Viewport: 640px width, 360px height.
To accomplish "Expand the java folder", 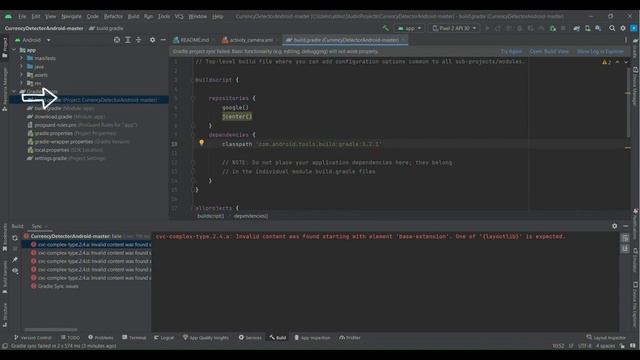I will tap(22, 67).
